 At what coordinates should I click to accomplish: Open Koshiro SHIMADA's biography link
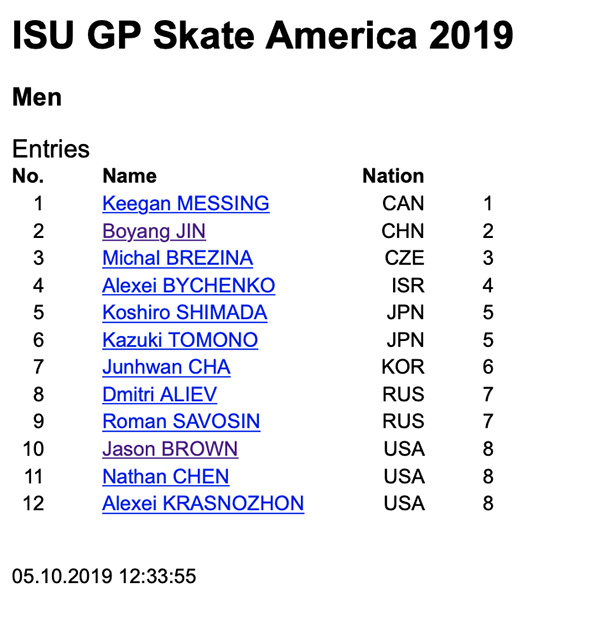coord(185,312)
